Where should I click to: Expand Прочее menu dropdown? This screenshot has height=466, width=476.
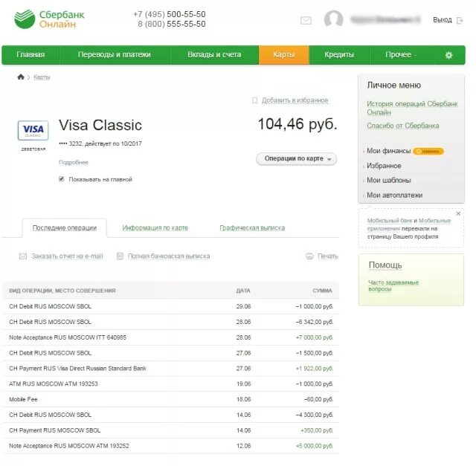click(401, 55)
